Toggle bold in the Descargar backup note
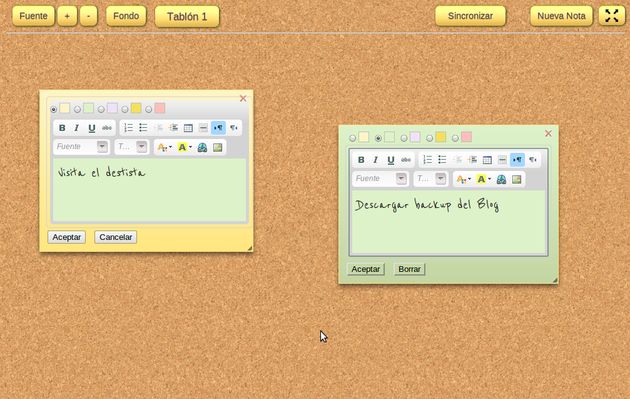This screenshot has height=399, width=630. click(361, 160)
